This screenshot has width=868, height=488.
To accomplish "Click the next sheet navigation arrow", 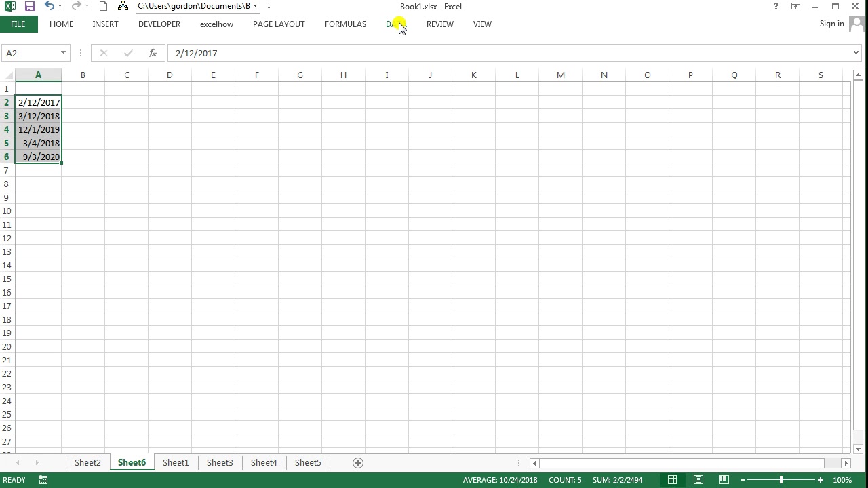I will click(x=37, y=463).
